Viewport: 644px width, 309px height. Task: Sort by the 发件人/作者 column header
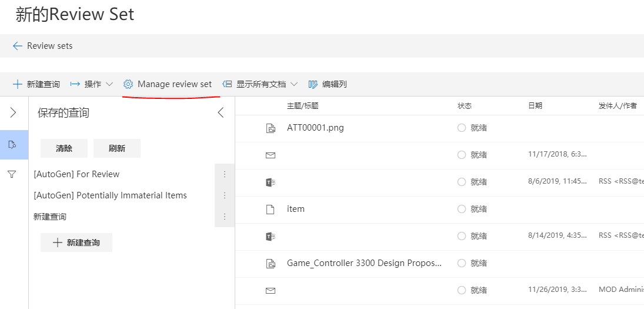pyautogui.click(x=618, y=106)
